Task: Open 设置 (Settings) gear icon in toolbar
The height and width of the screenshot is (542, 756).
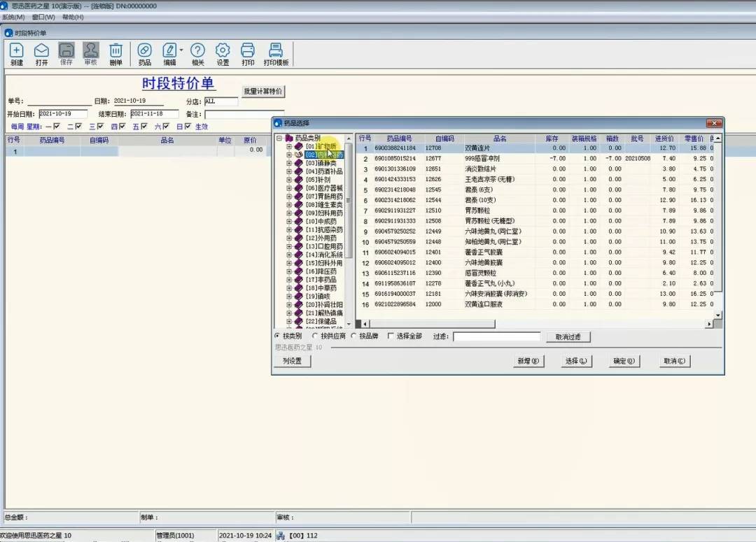Action: pyautogui.click(x=223, y=50)
